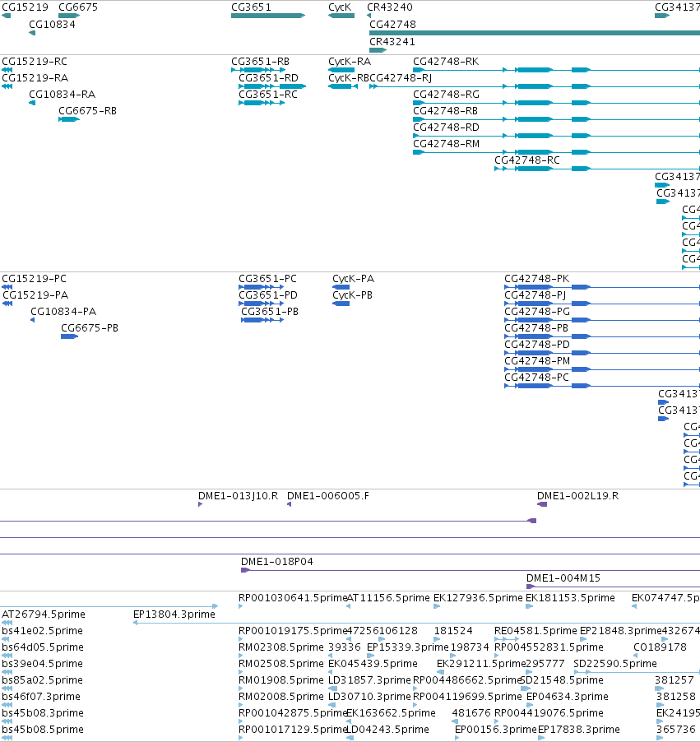Viewport: 700px width, 742px height.
Task: Select transcript CG10834-RA label
Action: click(x=62, y=94)
